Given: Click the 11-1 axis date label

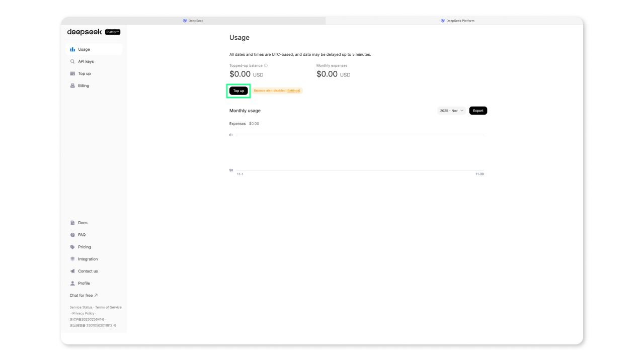Looking at the screenshot, I should [240, 174].
